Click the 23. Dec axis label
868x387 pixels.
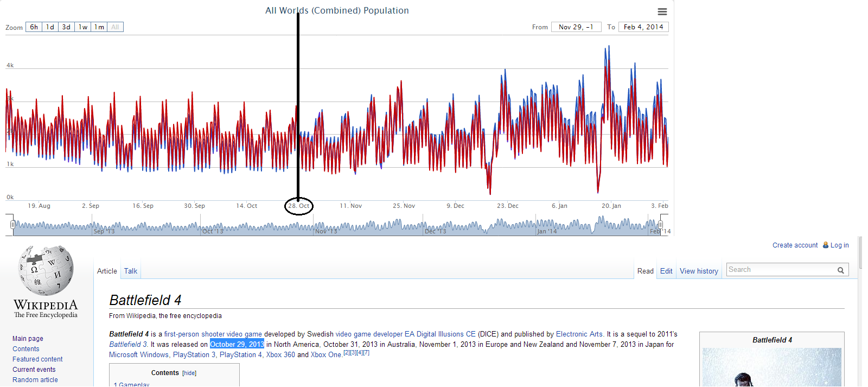tap(508, 206)
